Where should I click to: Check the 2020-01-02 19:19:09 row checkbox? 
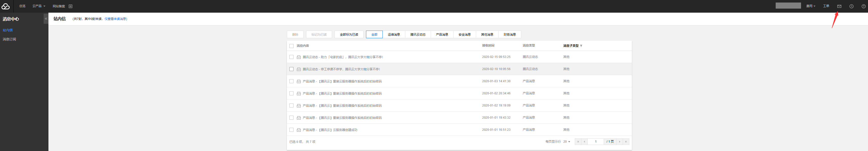[x=291, y=106]
